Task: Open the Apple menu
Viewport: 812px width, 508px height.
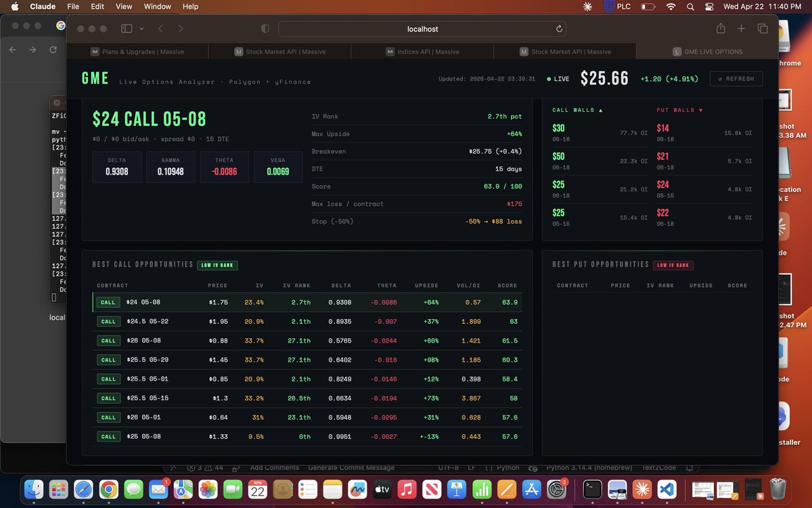Action: click(x=14, y=6)
